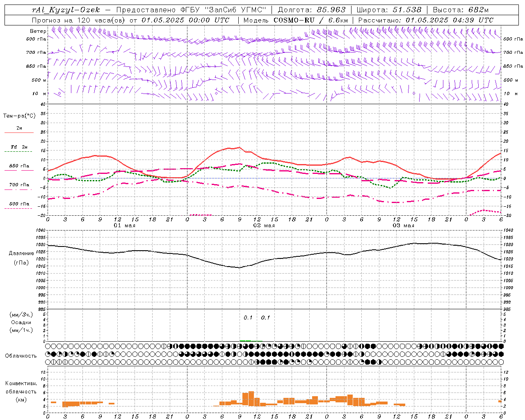Click the 500 м wind level label at left

39,80
